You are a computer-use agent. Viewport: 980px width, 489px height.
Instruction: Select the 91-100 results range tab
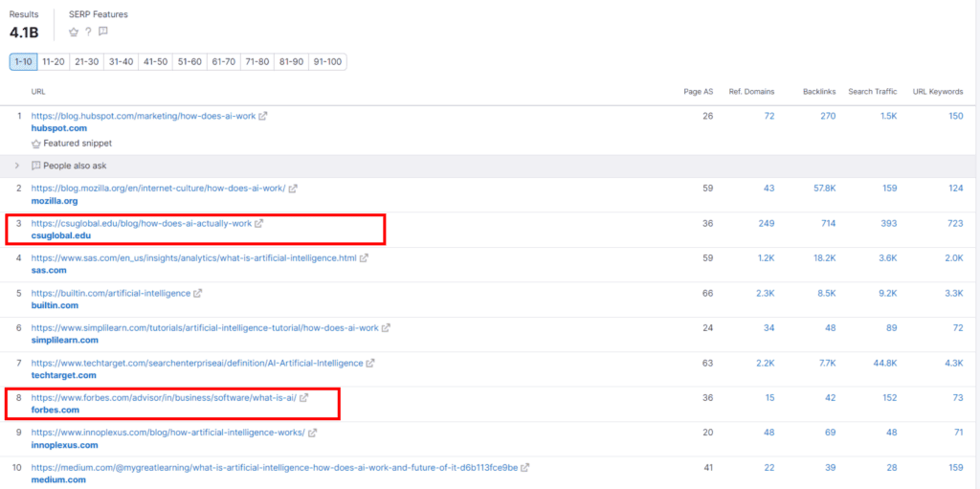coord(328,62)
